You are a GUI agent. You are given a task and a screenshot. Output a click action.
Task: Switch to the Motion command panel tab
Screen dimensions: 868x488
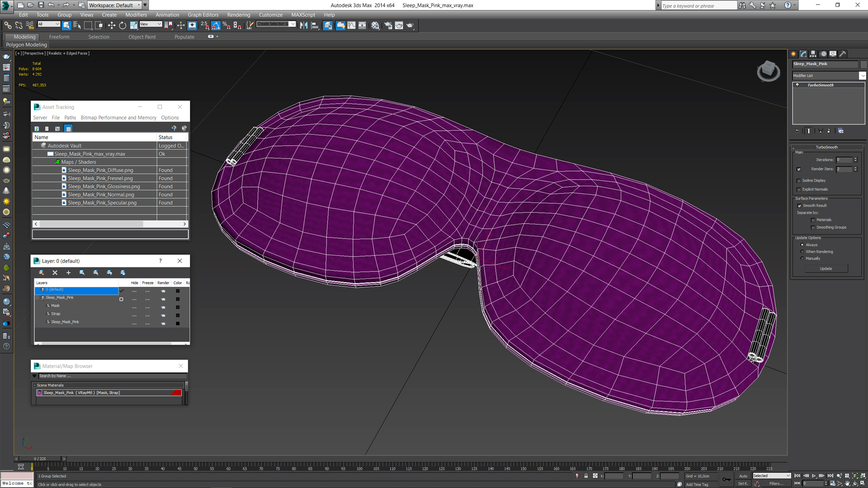pyautogui.click(x=823, y=54)
